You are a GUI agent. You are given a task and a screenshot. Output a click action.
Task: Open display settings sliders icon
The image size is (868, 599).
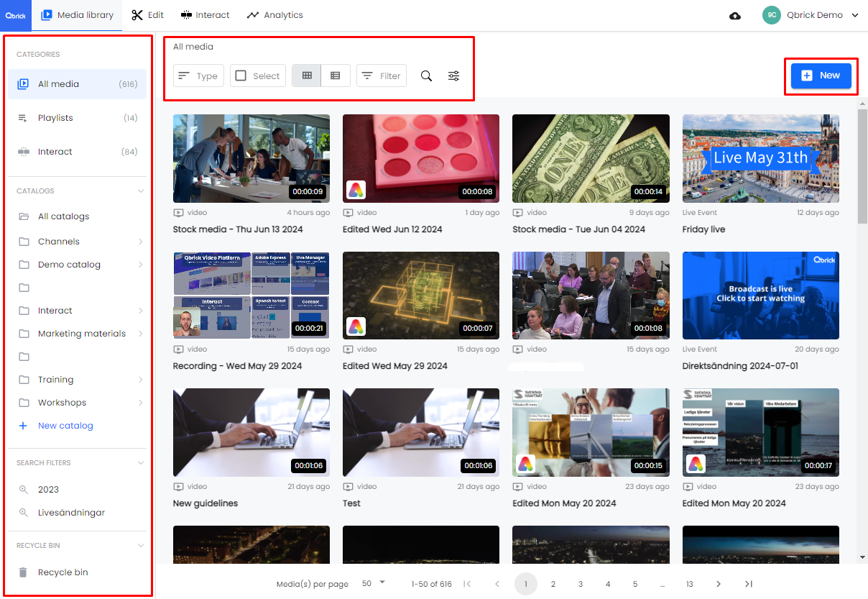point(454,76)
